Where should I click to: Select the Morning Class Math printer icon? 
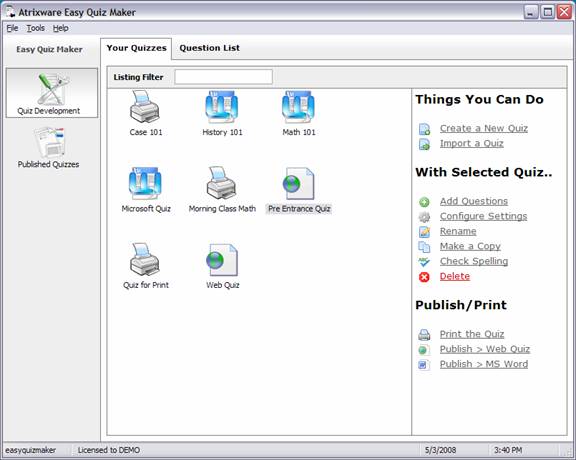pyautogui.click(x=221, y=183)
